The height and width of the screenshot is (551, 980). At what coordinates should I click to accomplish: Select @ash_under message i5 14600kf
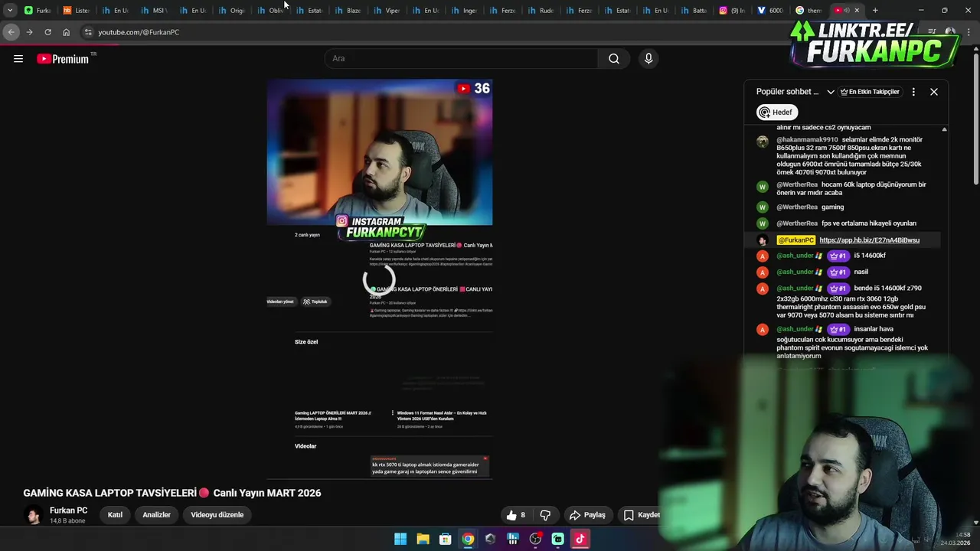tap(870, 256)
